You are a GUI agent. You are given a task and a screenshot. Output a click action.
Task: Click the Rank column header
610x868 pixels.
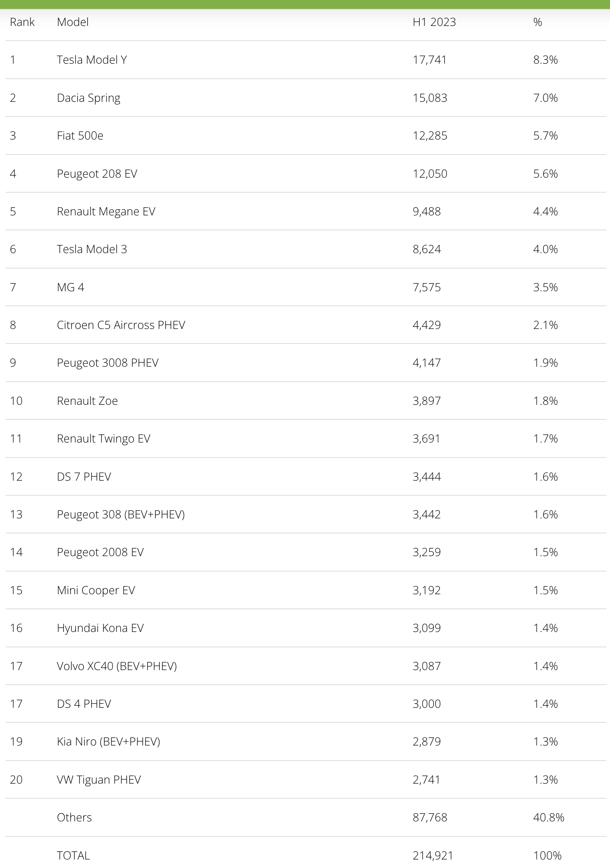point(22,22)
